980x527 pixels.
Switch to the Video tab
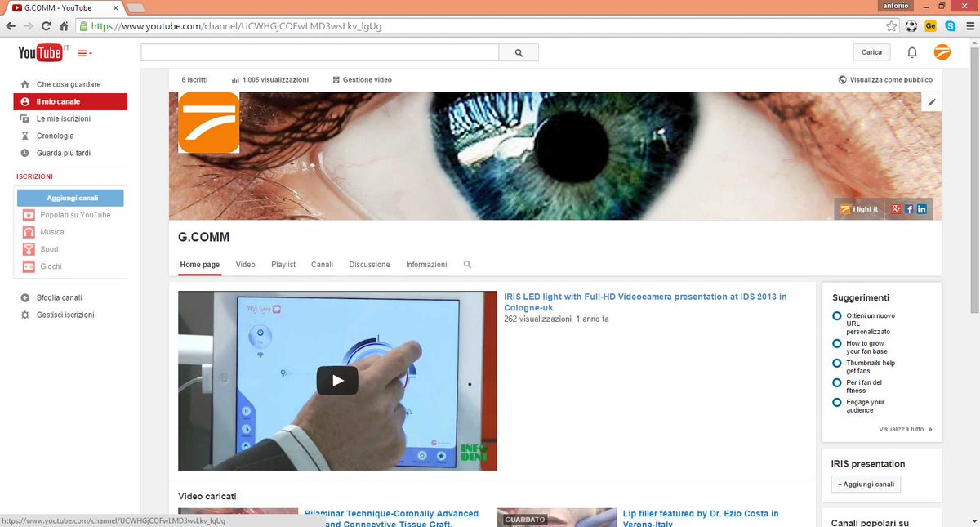point(246,265)
